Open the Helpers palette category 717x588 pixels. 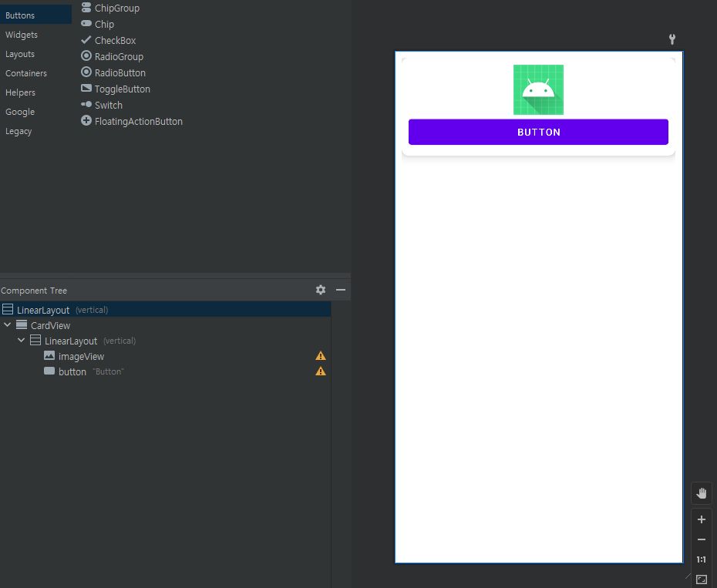pos(20,92)
